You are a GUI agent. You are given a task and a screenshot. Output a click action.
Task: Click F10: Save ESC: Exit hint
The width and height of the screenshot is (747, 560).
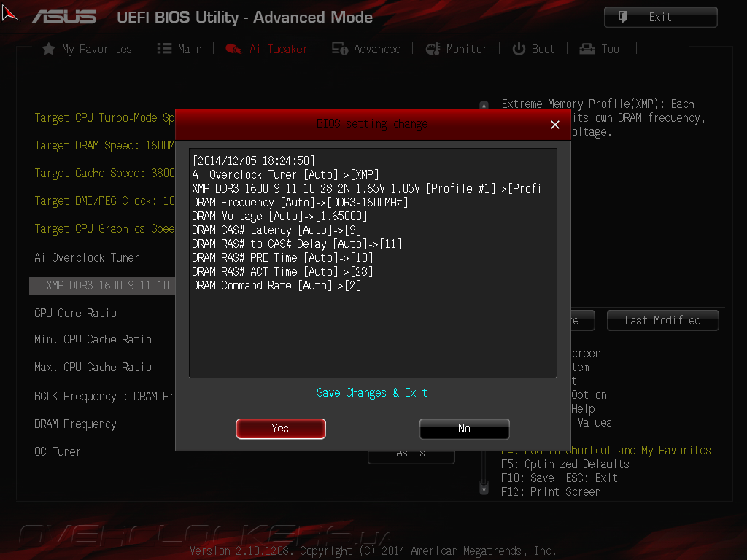tap(560, 478)
